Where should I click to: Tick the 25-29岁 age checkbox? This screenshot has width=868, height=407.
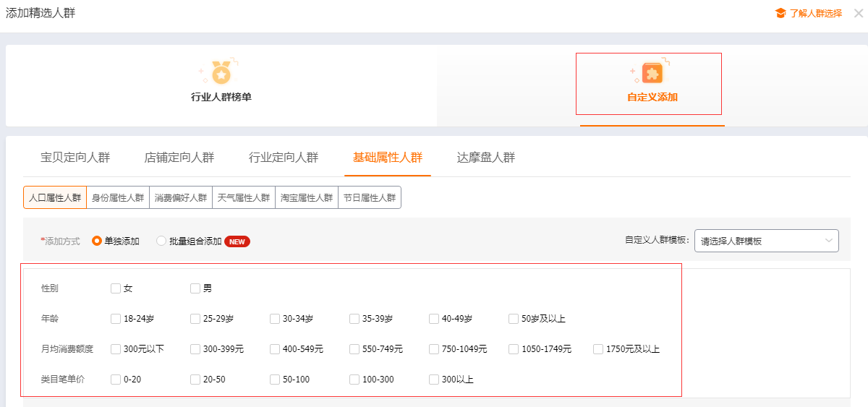195,319
